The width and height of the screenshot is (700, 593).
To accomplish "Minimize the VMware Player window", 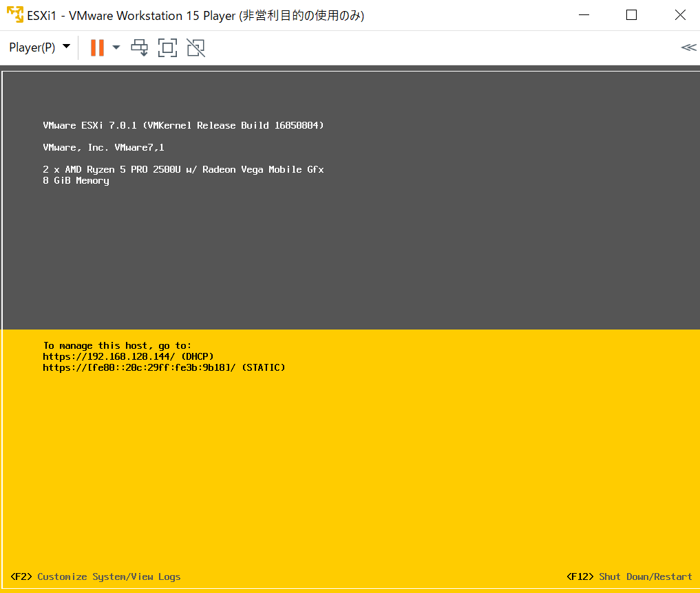I will [x=584, y=15].
